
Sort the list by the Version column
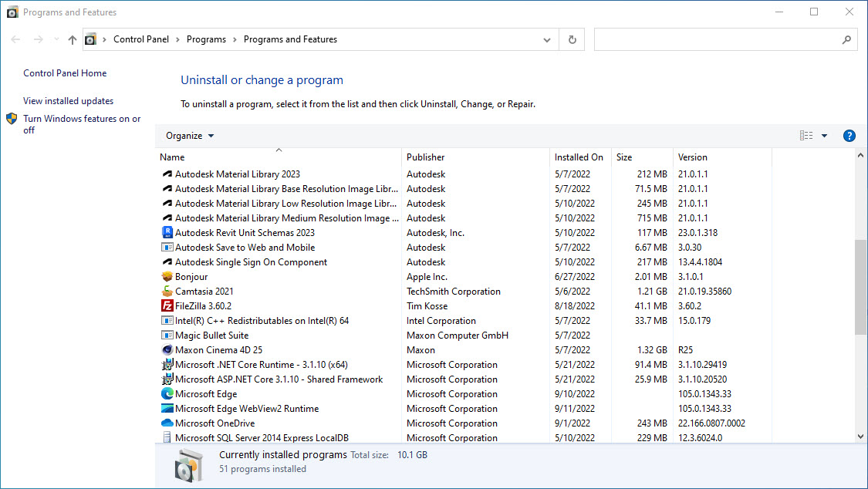[722, 157]
